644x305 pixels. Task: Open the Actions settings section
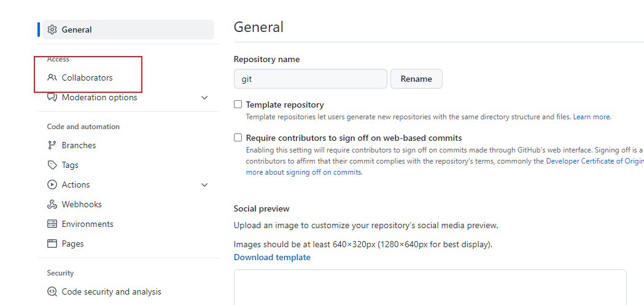[76, 185]
